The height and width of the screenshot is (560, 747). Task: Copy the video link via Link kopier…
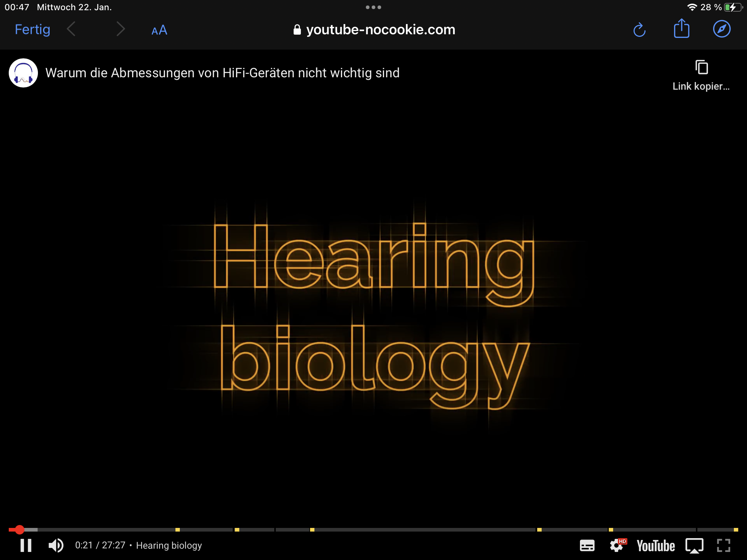tap(701, 75)
